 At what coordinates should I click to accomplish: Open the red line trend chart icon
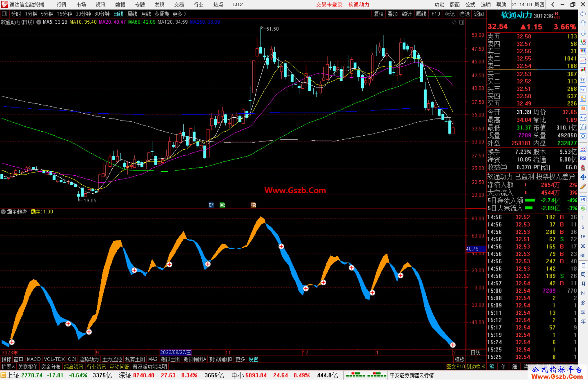(583, 61)
